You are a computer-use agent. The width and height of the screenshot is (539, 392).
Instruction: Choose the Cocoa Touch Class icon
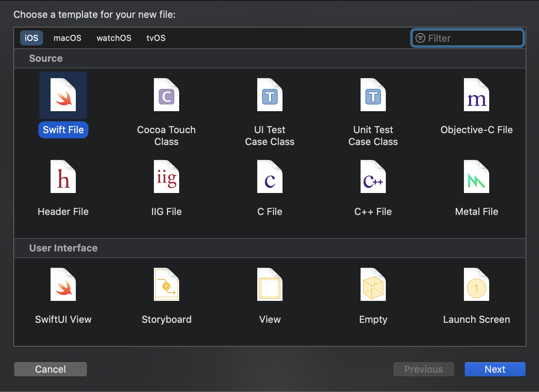pyautogui.click(x=167, y=95)
